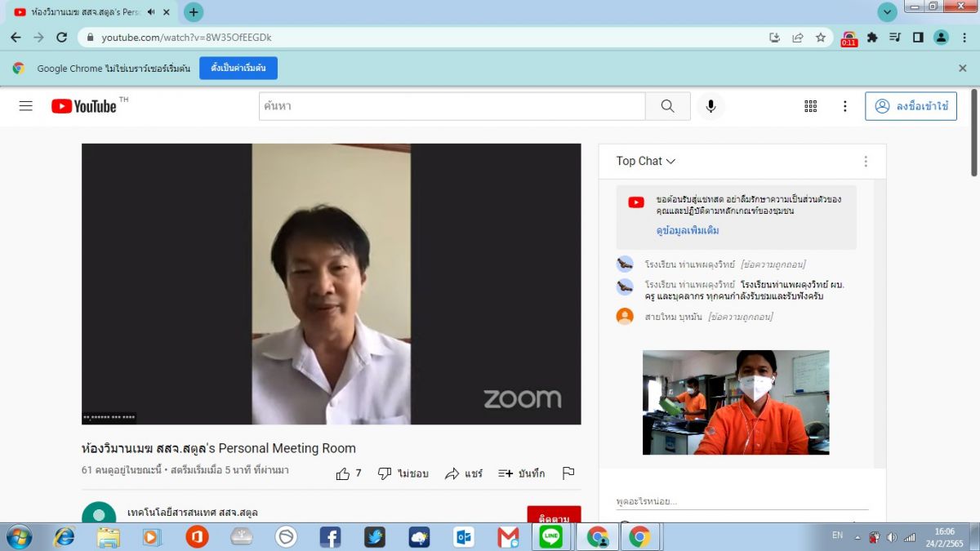
Task: Like the video with thumbs up
Action: click(349, 473)
